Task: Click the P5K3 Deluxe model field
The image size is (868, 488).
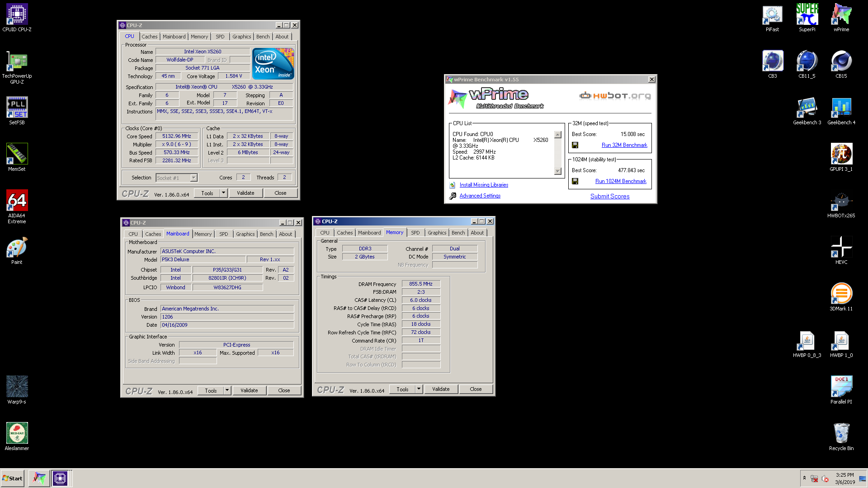Action: (x=203, y=259)
